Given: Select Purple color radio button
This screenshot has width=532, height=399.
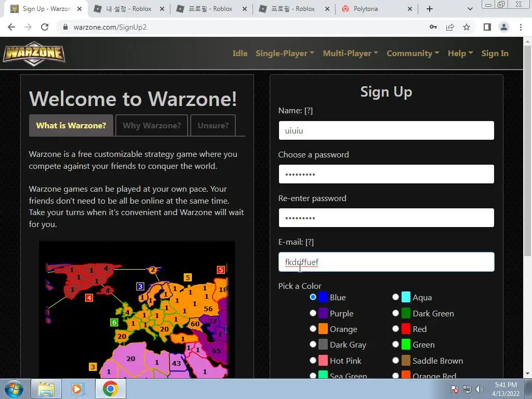Looking at the screenshot, I should point(313,313).
